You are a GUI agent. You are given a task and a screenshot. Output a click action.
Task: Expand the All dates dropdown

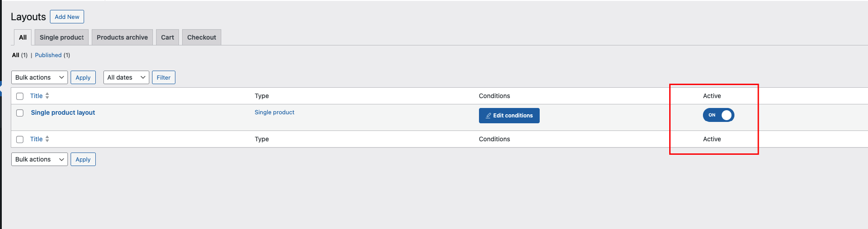click(126, 77)
